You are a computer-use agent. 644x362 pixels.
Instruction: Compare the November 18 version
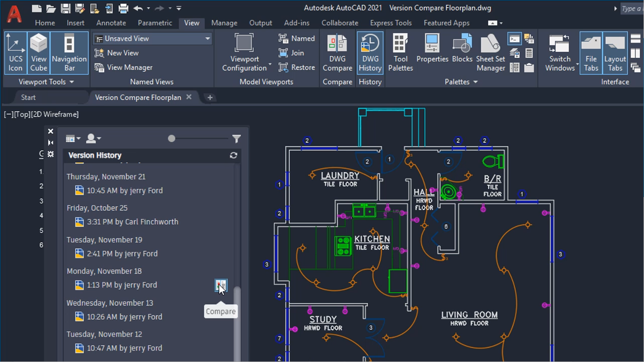click(x=220, y=286)
